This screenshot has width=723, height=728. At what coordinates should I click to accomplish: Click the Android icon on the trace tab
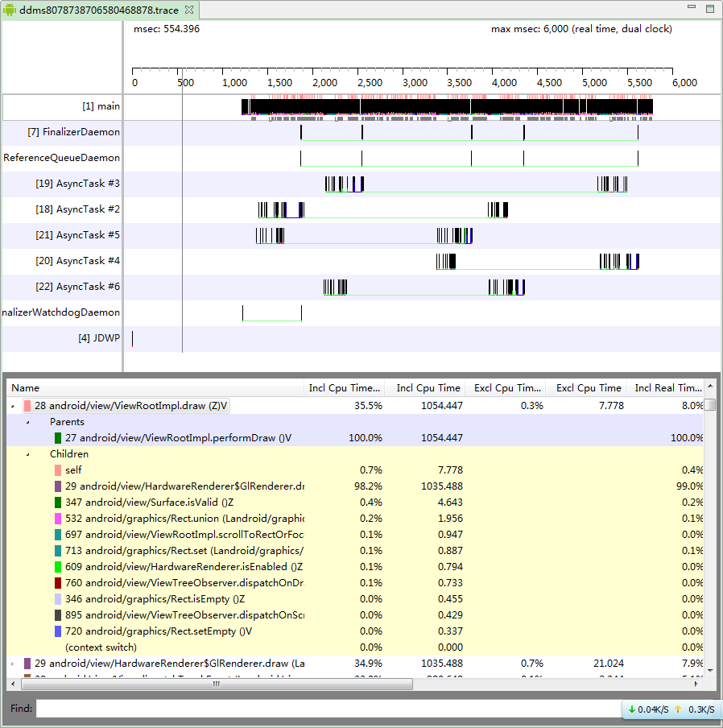(x=10, y=10)
